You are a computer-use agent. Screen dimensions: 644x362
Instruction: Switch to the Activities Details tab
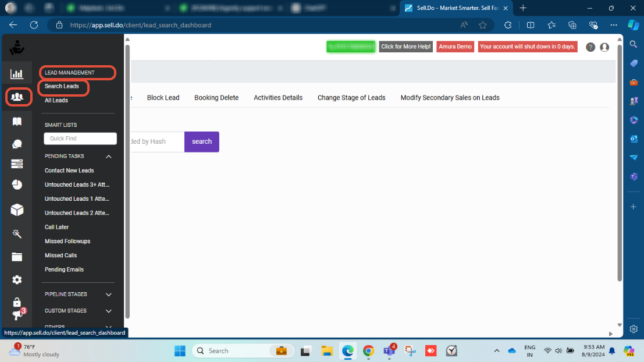(278, 98)
